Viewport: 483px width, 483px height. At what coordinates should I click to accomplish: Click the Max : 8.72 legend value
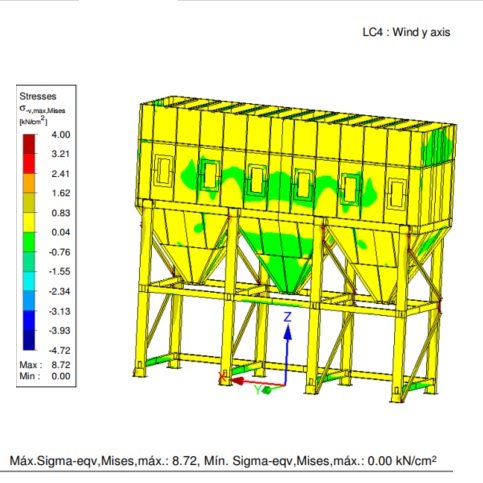point(45,365)
